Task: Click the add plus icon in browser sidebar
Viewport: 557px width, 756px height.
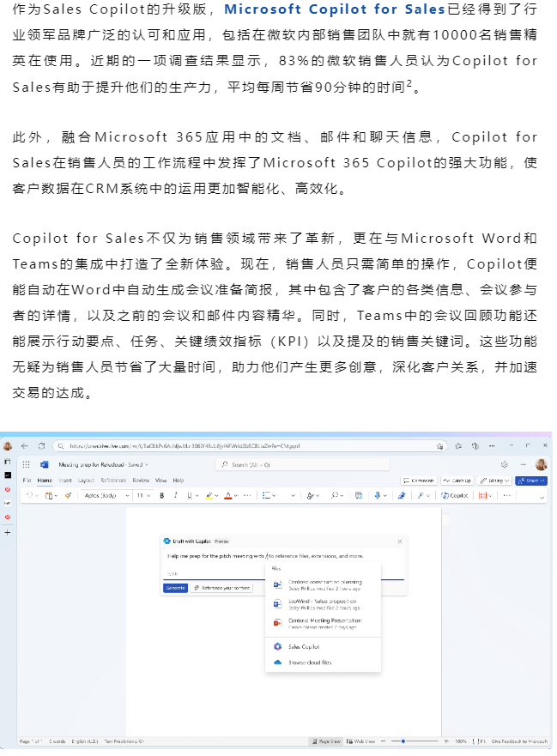Action: [7, 532]
